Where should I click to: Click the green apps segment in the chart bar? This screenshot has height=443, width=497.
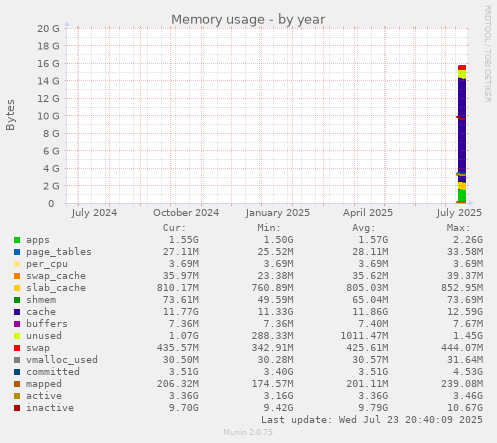(x=462, y=196)
